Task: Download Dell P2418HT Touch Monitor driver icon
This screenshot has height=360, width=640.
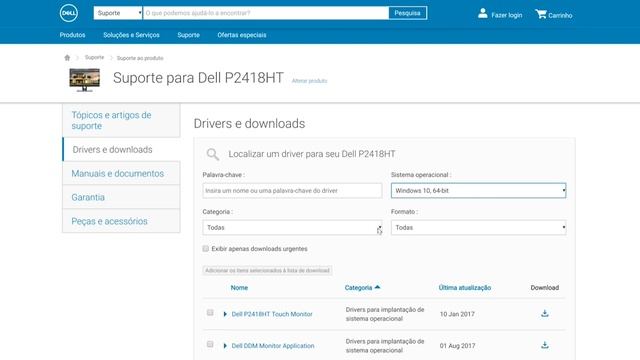Action: click(x=544, y=313)
